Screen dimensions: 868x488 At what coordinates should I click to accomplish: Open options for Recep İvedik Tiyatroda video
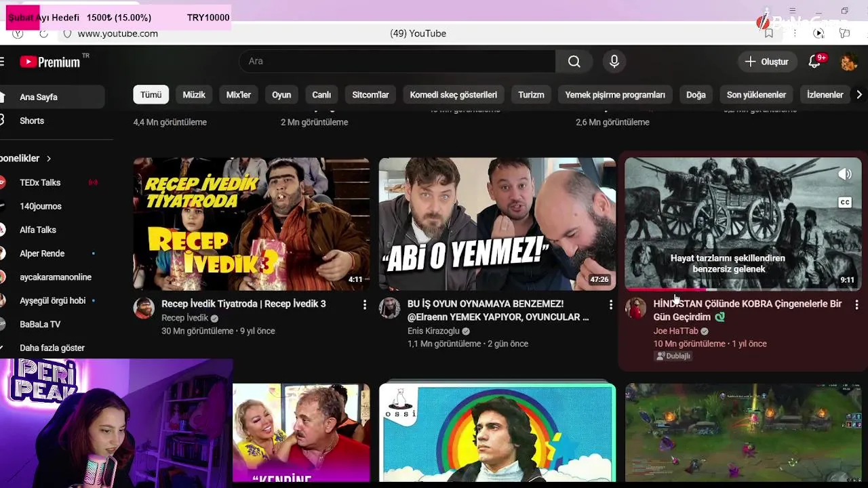(365, 305)
